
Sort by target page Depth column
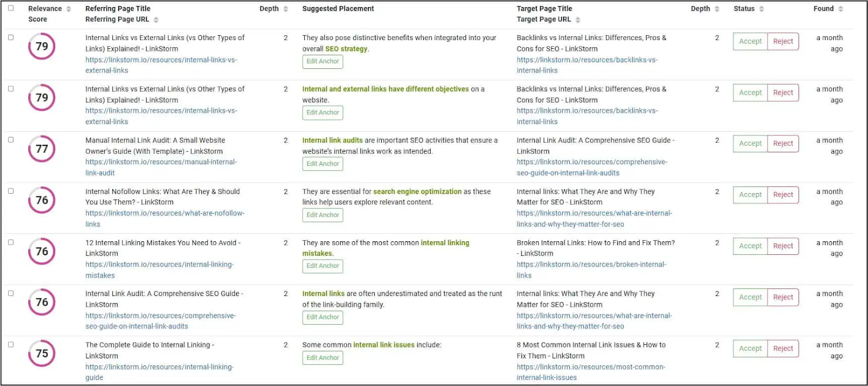[x=717, y=9]
